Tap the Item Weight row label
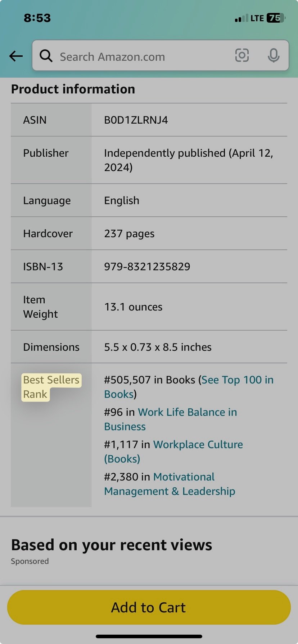Screen dimensions: 298x644 pos(40,307)
